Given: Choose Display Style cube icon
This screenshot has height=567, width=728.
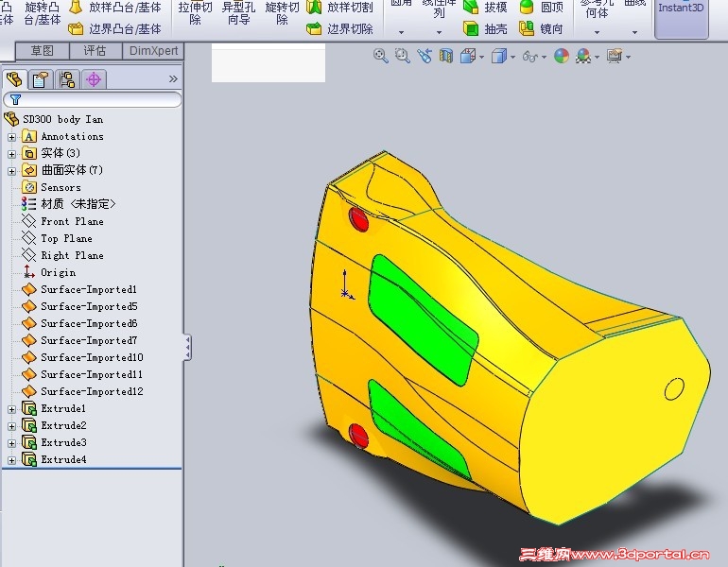Looking at the screenshot, I should click(x=499, y=56).
